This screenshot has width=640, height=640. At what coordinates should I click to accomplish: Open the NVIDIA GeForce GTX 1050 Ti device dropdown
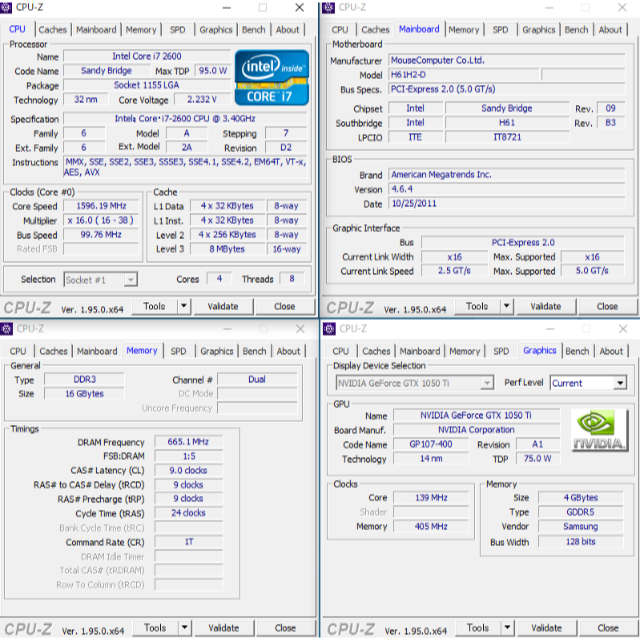pyautogui.click(x=415, y=383)
